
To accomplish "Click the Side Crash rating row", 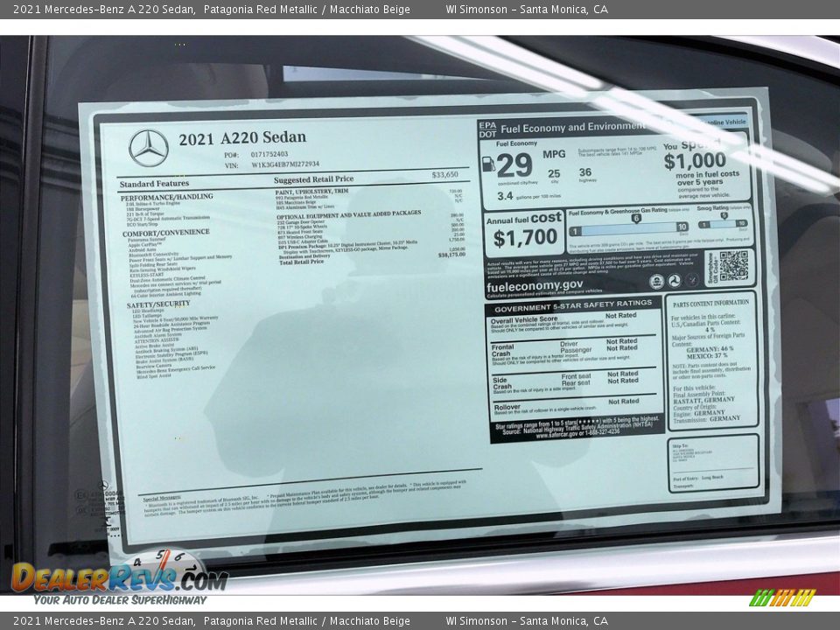I will click(x=573, y=383).
